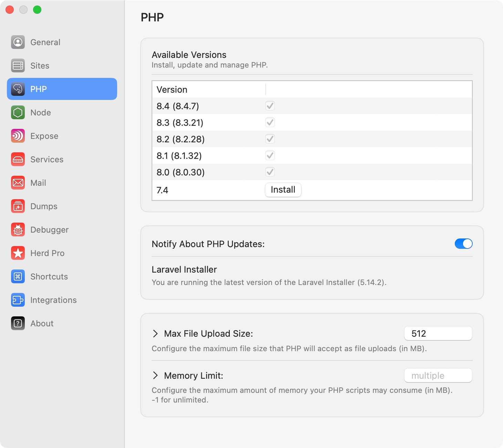This screenshot has width=503, height=448.
Task: Click the Max File Upload Size field
Action: (x=438, y=334)
